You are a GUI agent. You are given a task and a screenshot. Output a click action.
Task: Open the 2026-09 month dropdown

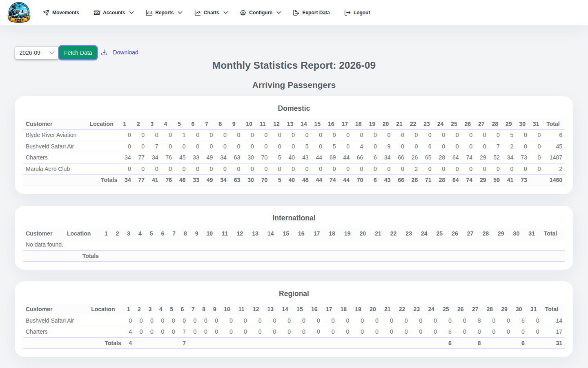pos(37,53)
